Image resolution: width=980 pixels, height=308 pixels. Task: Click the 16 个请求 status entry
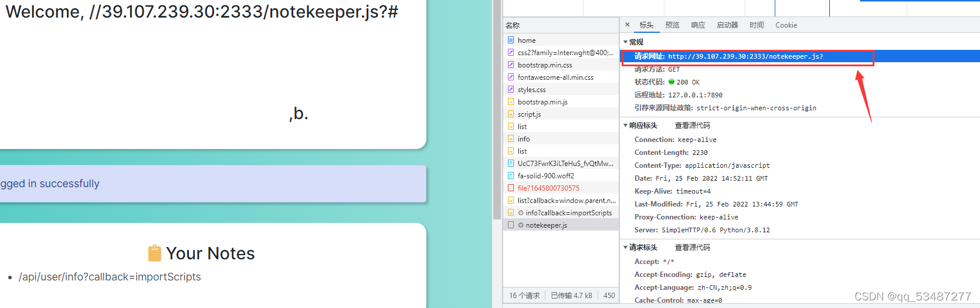point(524,296)
